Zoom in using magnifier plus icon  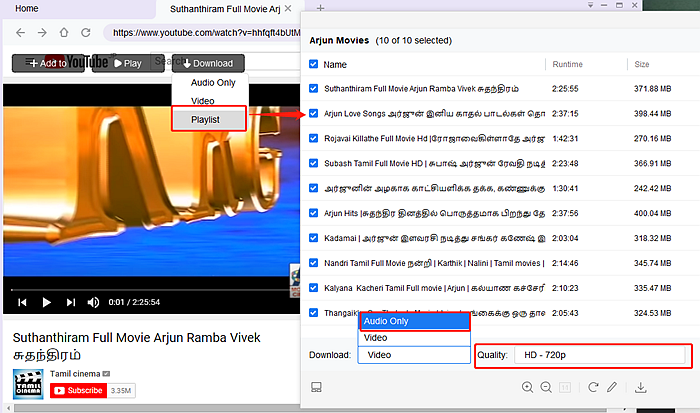[x=527, y=387]
